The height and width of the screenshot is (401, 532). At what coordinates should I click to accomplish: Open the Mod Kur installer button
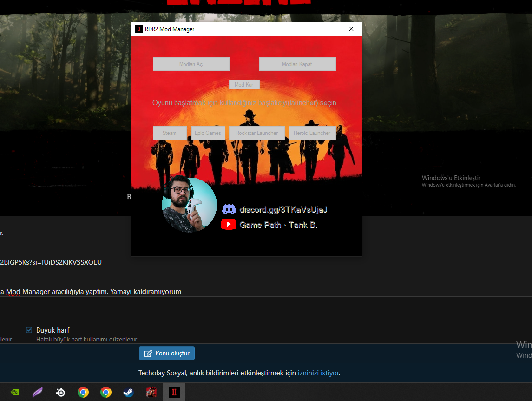pos(244,84)
